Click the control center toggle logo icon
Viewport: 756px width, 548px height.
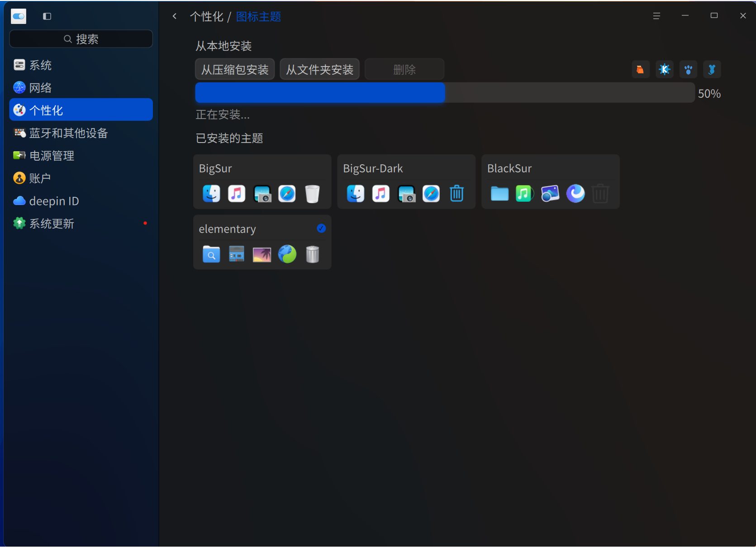click(19, 16)
